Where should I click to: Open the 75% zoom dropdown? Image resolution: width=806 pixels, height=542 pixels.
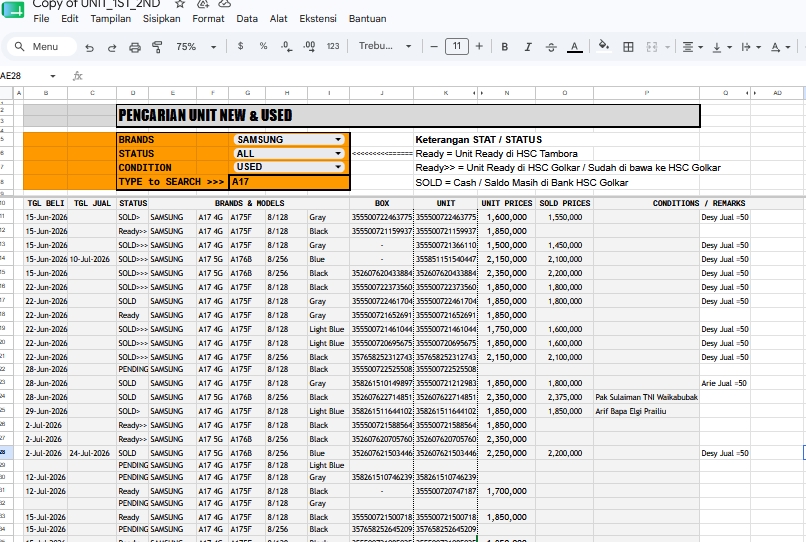195,47
